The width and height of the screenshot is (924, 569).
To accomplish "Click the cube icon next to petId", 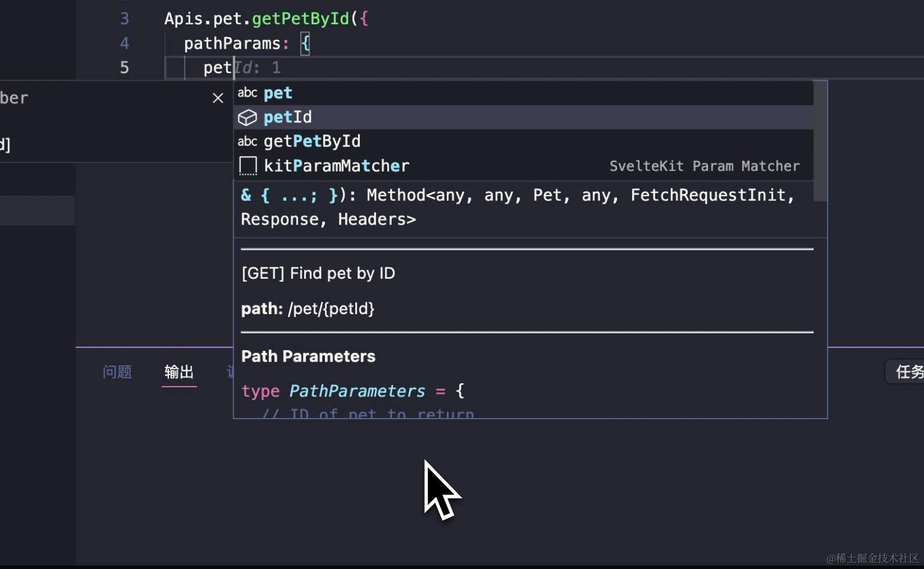I will [x=247, y=117].
